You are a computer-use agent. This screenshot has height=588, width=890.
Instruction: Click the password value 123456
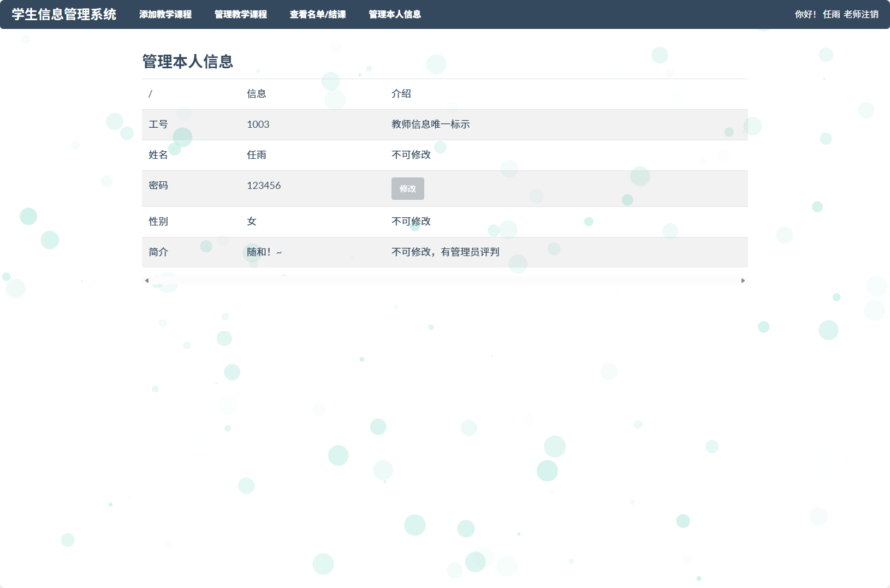[x=264, y=186]
